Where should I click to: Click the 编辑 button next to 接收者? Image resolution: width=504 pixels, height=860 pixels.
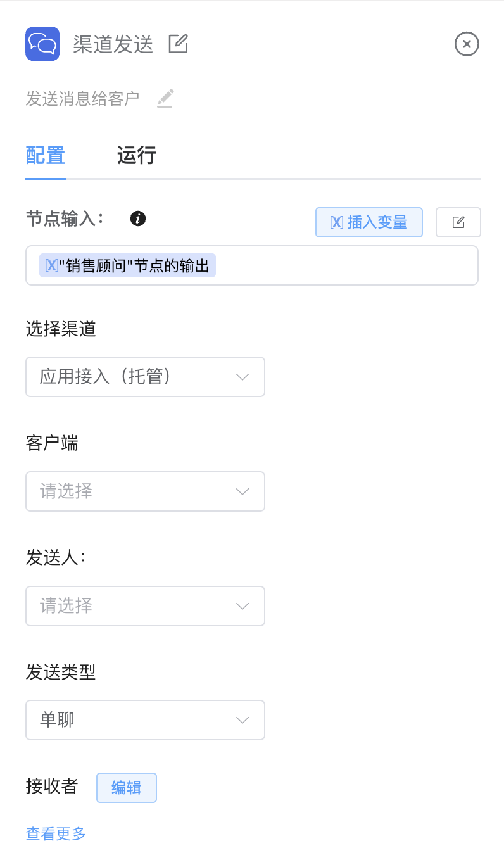(126, 788)
